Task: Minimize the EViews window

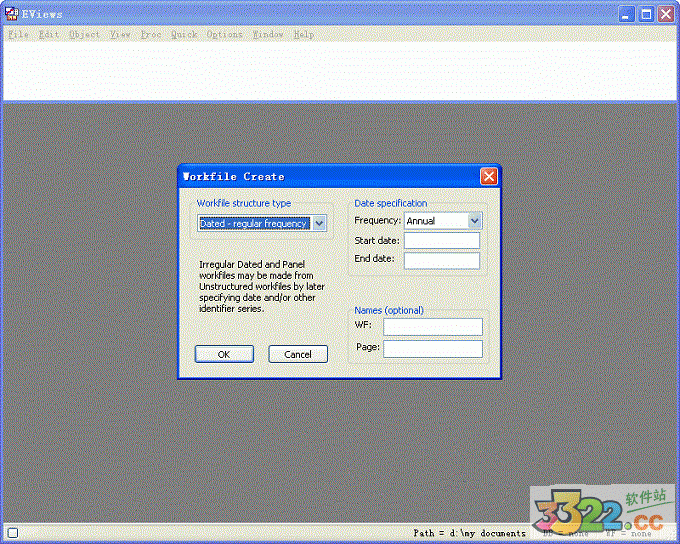Action: (626, 14)
